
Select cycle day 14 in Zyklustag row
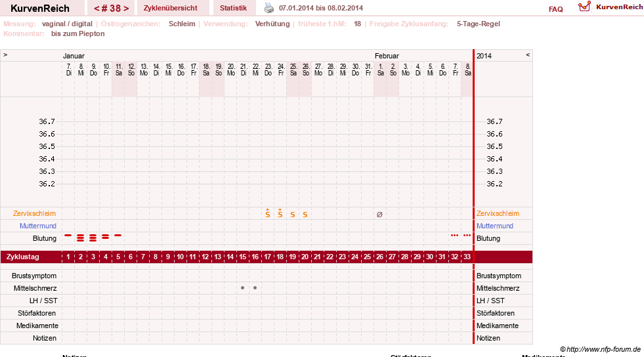[230, 257]
